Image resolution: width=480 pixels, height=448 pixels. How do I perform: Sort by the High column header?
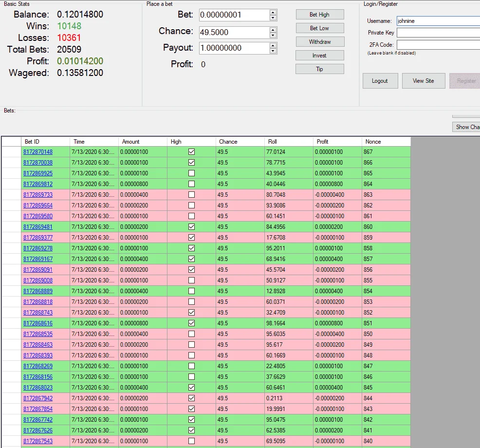click(192, 142)
